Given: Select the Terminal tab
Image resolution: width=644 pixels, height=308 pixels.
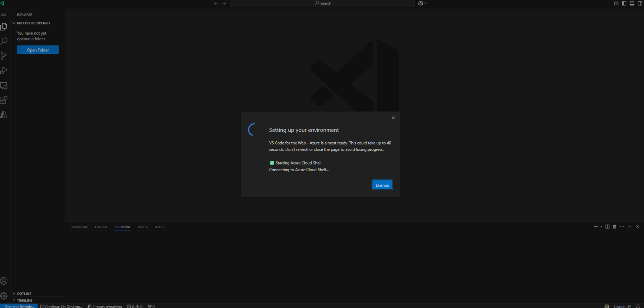Looking at the screenshot, I should [123, 227].
